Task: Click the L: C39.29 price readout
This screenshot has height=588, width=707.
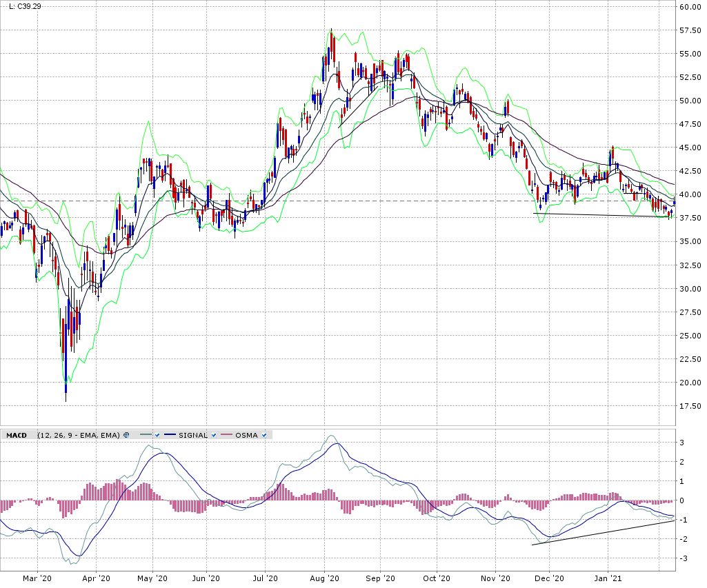Action: pos(25,6)
